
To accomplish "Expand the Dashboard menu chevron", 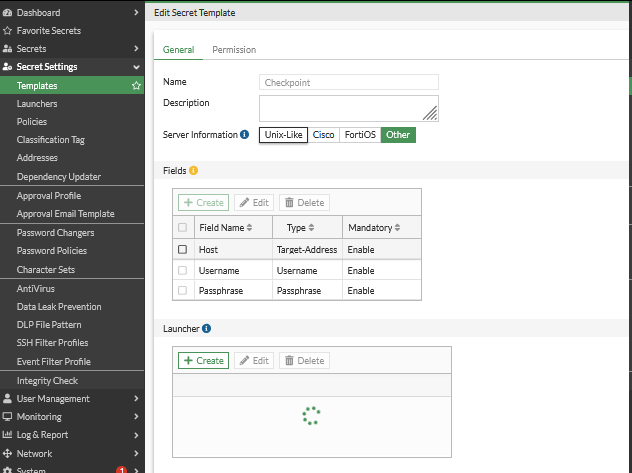I will tap(136, 12).
